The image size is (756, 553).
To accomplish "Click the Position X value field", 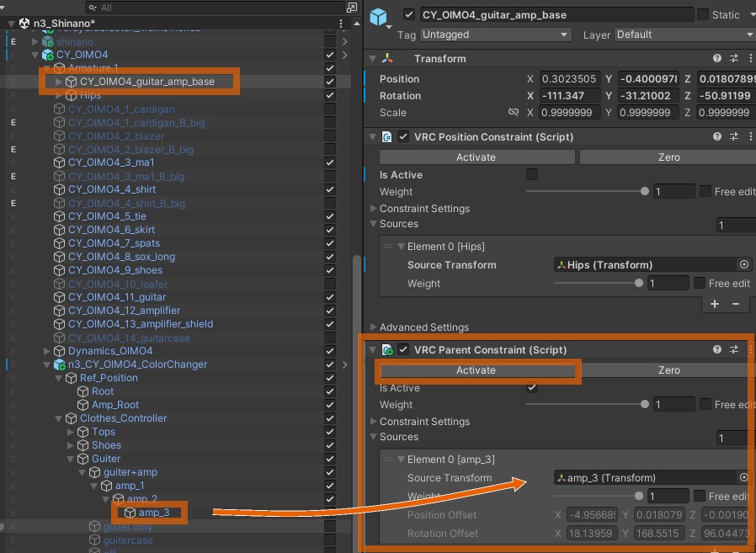I will click(x=569, y=78).
